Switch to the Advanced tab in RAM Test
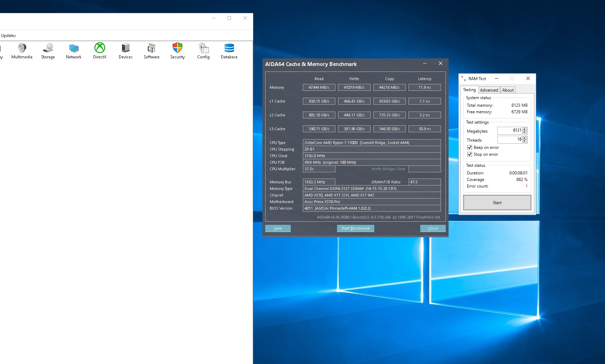This screenshot has width=605, height=364. (489, 90)
